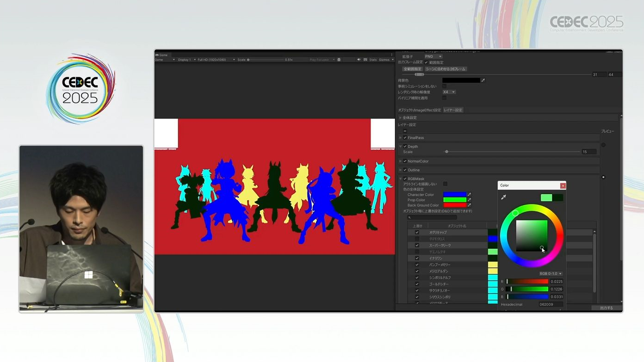
Task: Mute audio in Game view toolbar
Action: tap(359, 60)
